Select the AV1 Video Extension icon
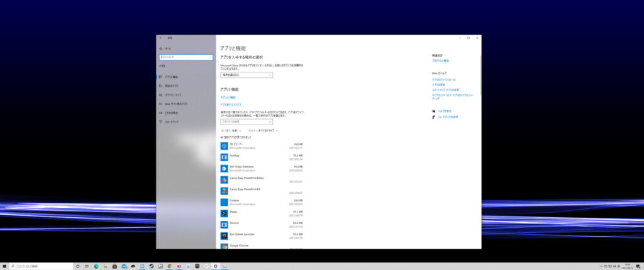644x270 pixels. coord(225,169)
